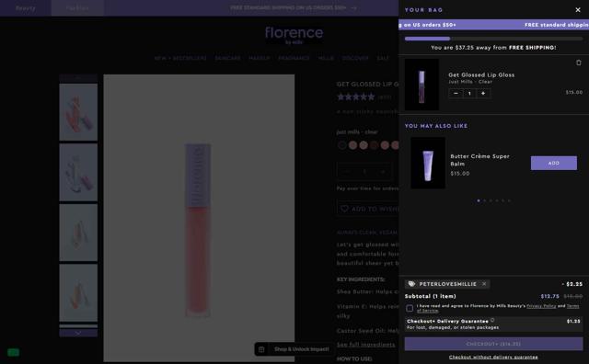Open Shop & Unlock Impact widget
589x364 pixels.
click(294, 349)
